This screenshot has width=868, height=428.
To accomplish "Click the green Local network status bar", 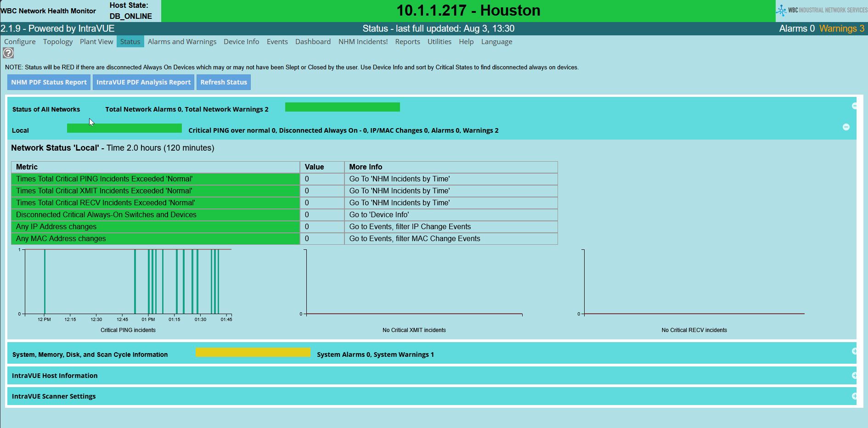I will pos(124,128).
